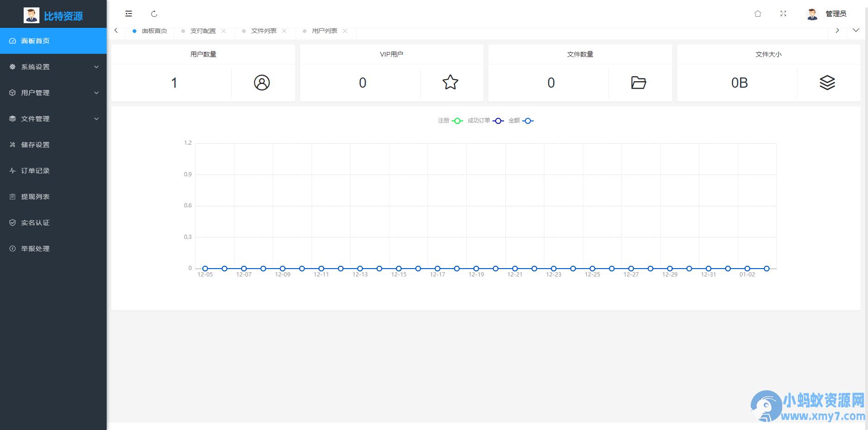Click the 文件数量 card title
The height and width of the screenshot is (430, 868).
pos(580,54)
